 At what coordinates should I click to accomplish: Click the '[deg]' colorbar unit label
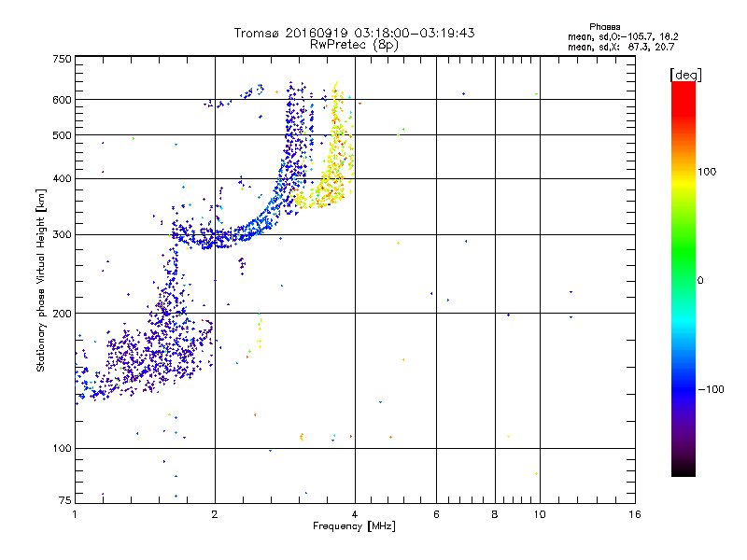coord(685,75)
